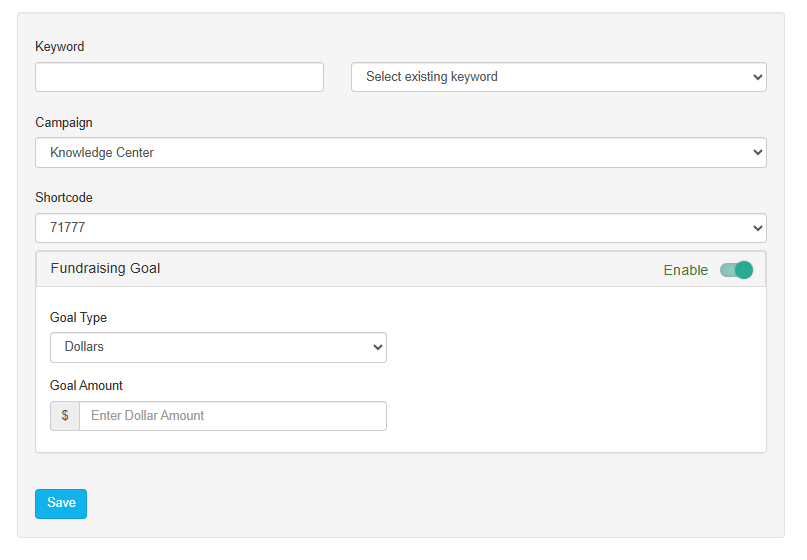Click the blue Save button
This screenshot has height=560, width=807.
pyautogui.click(x=61, y=504)
